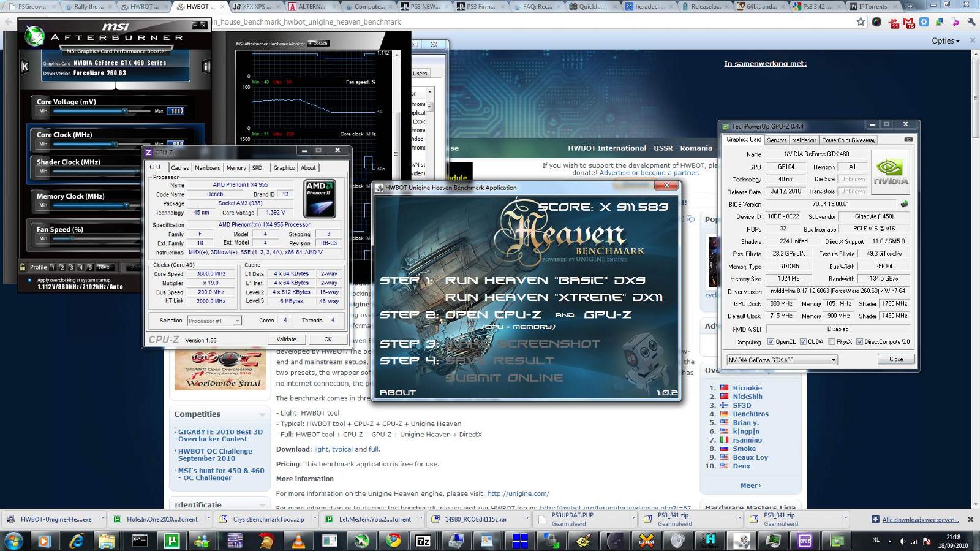Click the Afterburner profile lock icon
Image resolution: width=980 pixels, height=551 pixels.
pos(23,267)
